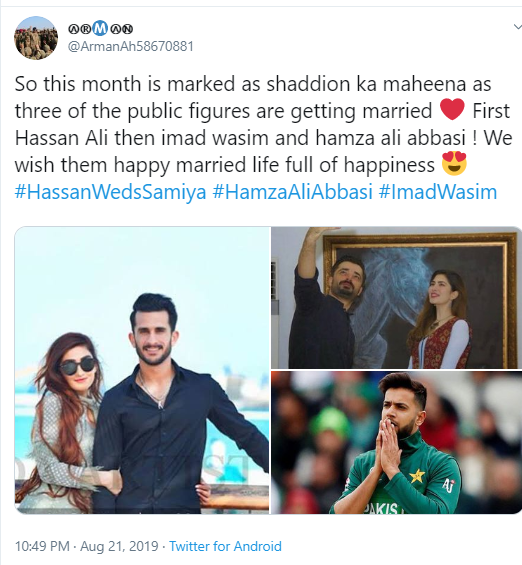522x565 pixels.
Task: View the cricketer in green Pakistan jersey photo
Action: [x=396, y=443]
